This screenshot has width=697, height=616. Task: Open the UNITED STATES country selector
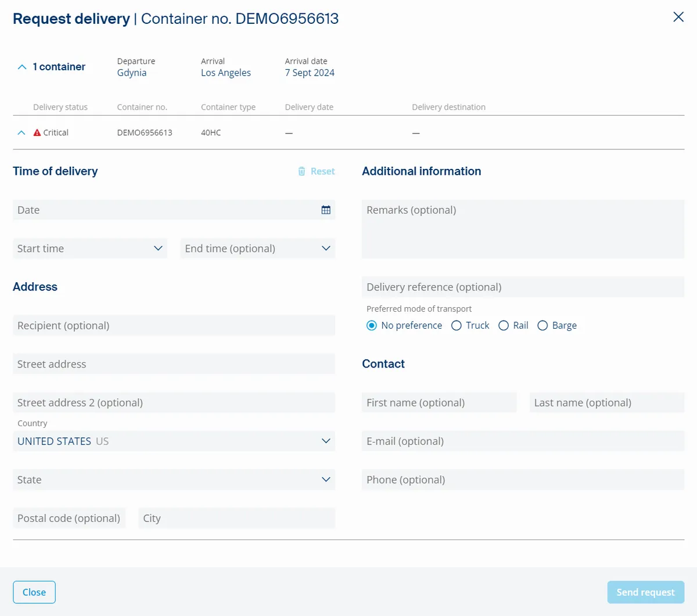point(174,441)
